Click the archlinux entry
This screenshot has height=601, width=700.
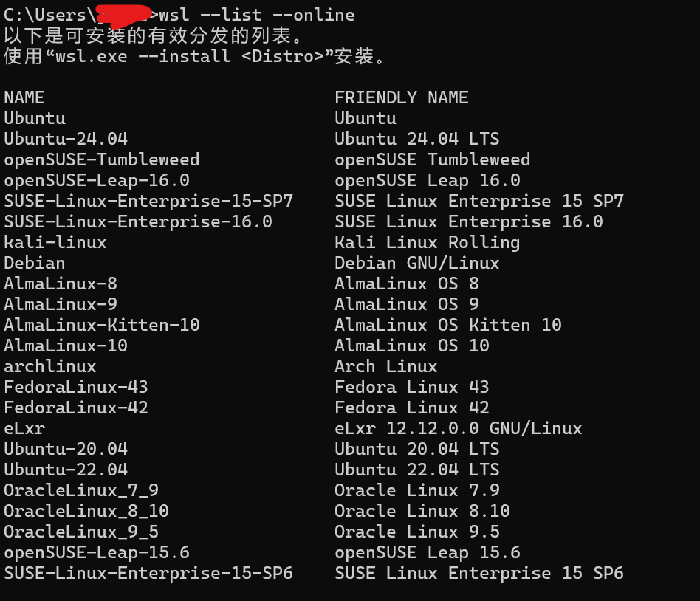click(50, 366)
